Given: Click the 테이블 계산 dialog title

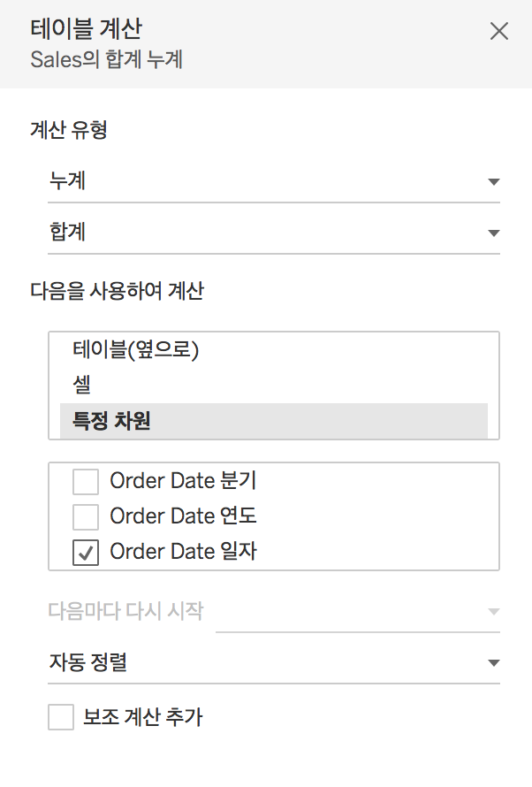Looking at the screenshot, I should pyautogui.click(x=86, y=28).
